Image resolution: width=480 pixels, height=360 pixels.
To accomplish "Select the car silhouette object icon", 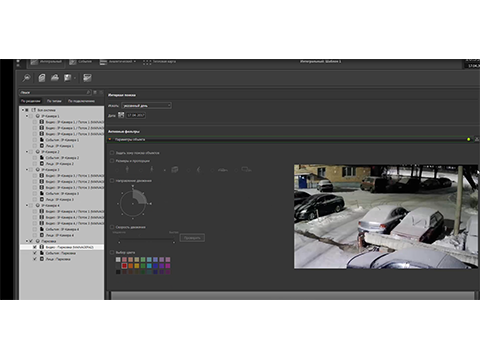I will point(223,170).
